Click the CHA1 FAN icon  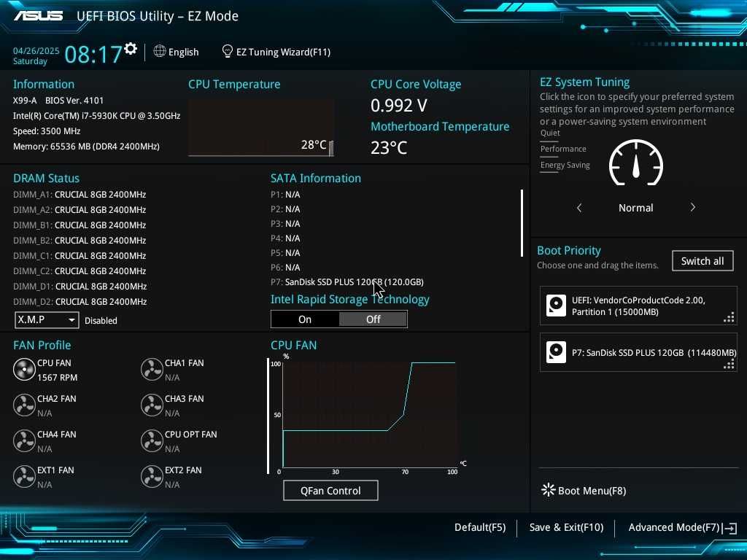152,370
